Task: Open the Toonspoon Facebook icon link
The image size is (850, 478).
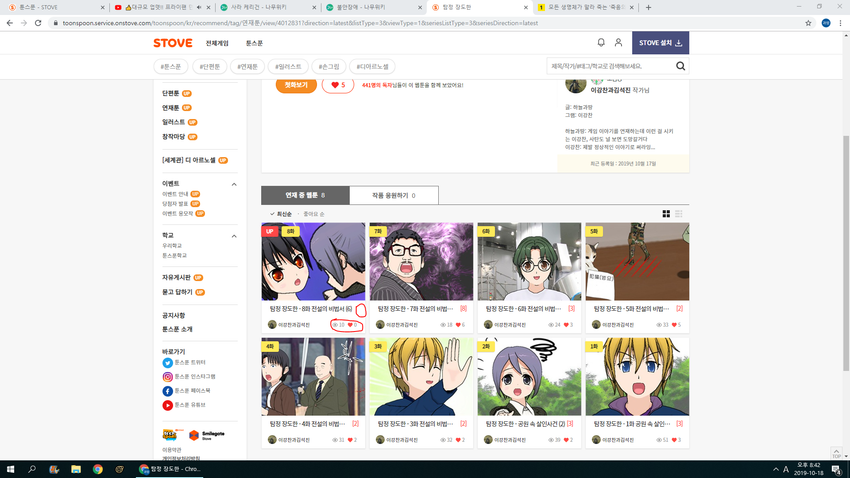Action: (x=168, y=391)
